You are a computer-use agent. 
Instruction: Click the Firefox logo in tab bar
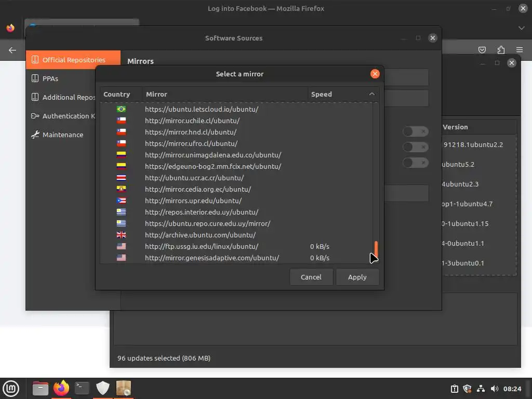[x=10, y=28]
